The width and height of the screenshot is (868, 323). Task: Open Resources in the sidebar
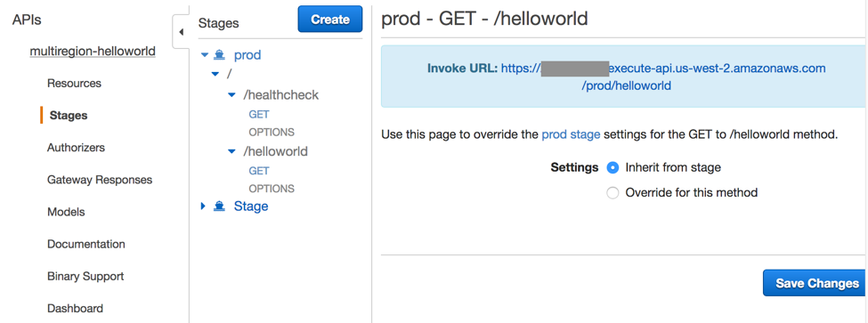74,84
